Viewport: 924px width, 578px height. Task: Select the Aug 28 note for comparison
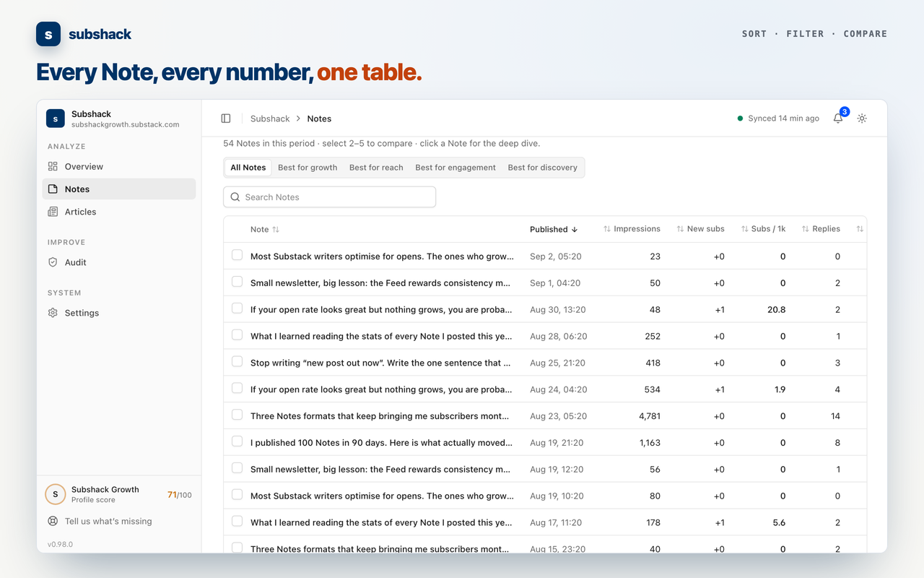coord(237,335)
